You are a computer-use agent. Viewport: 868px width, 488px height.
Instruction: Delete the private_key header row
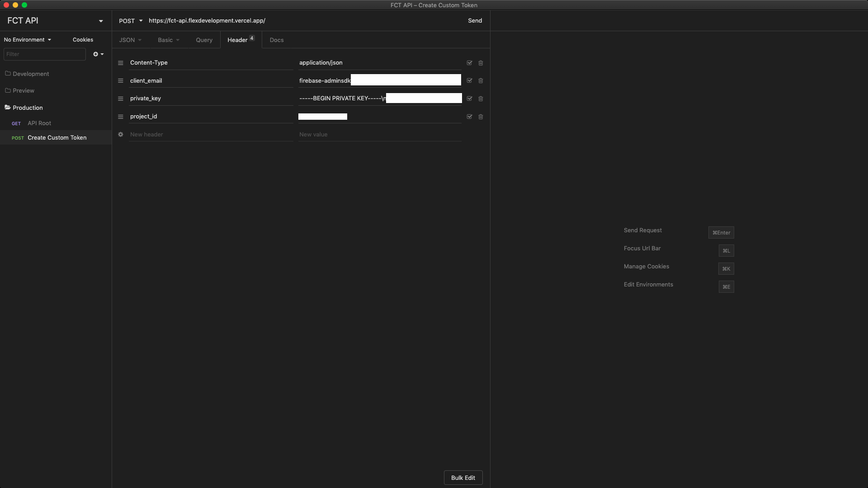coord(481,99)
